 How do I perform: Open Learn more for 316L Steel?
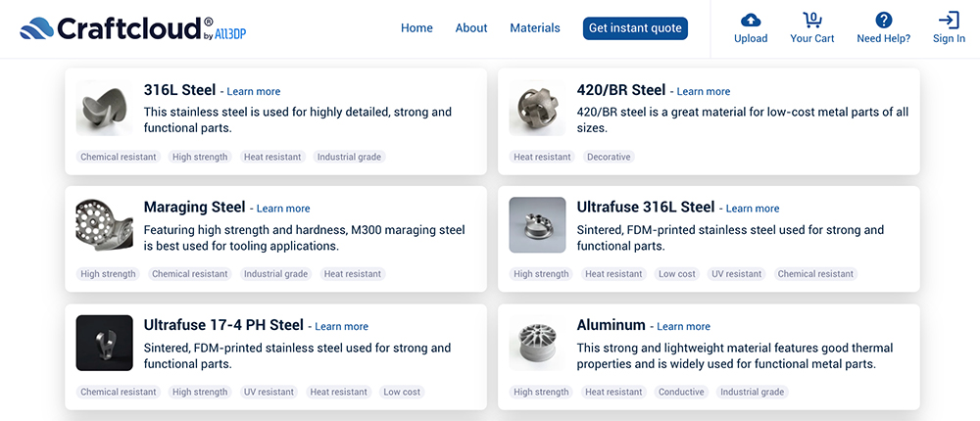(x=253, y=91)
